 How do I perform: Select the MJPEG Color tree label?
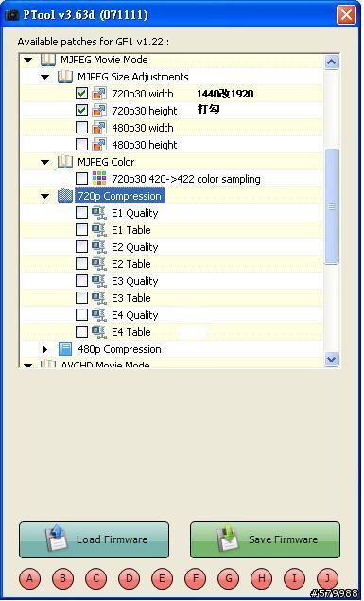tap(106, 162)
